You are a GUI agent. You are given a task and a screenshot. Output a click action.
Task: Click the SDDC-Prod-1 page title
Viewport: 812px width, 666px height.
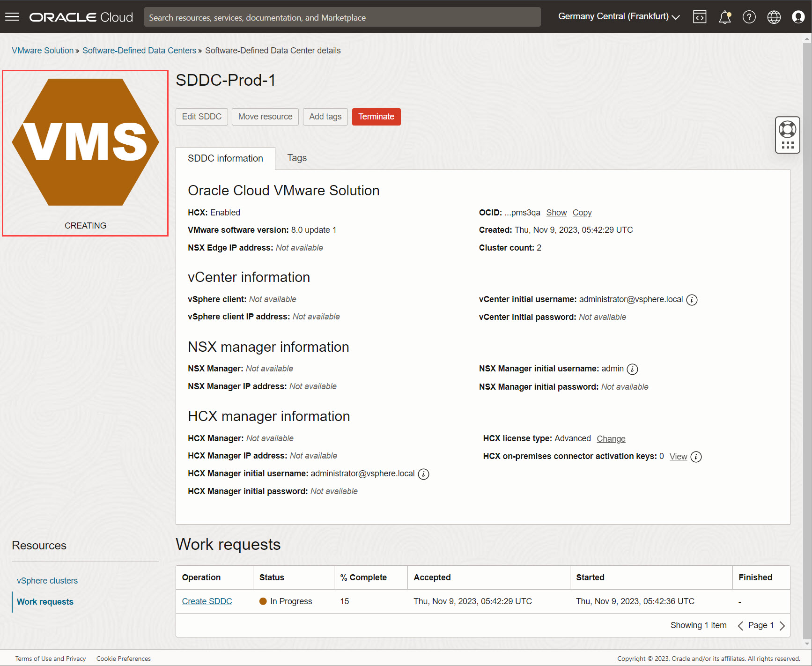pos(226,80)
